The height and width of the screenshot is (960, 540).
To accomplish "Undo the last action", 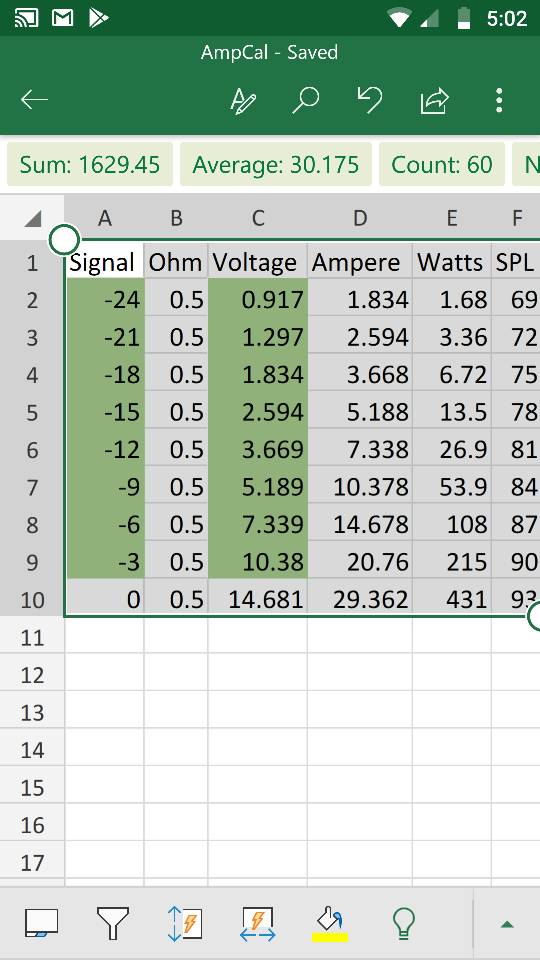I will [x=370, y=100].
